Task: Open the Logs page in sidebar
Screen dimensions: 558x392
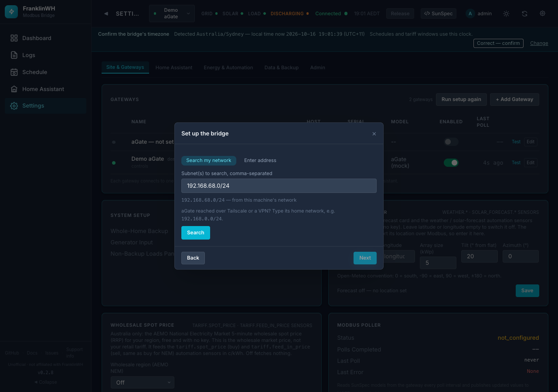Action: coord(45,55)
